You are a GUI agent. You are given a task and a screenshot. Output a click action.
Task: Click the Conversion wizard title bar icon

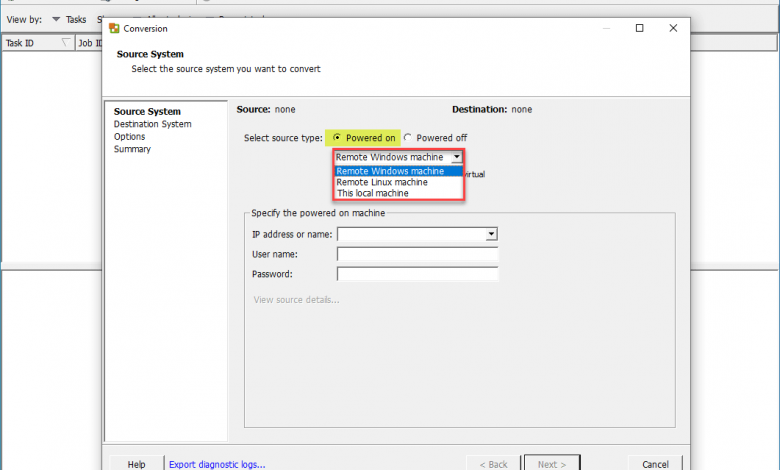pos(114,29)
